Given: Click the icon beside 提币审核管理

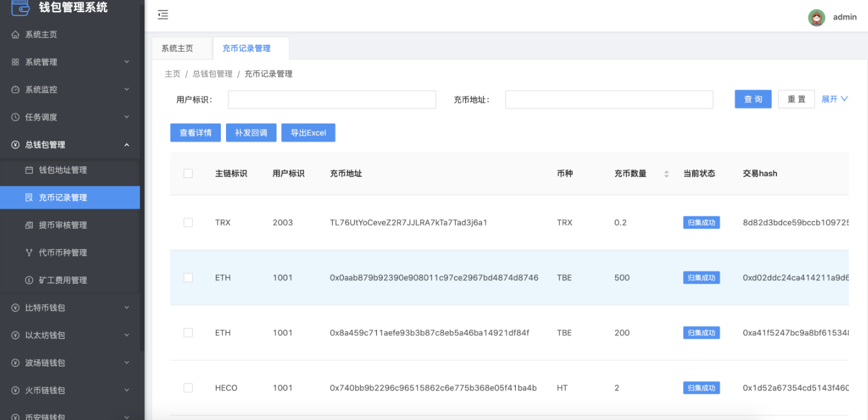Looking at the screenshot, I should (29, 225).
